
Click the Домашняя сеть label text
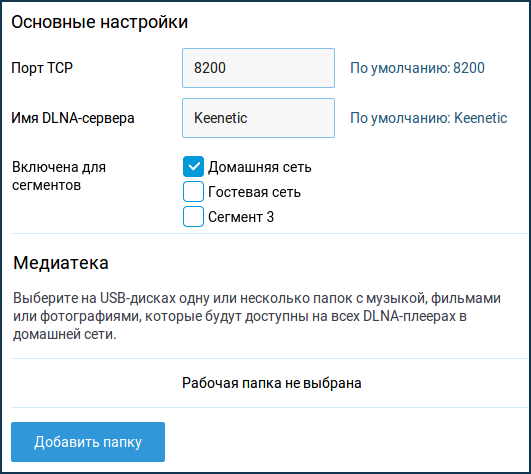[260, 167]
